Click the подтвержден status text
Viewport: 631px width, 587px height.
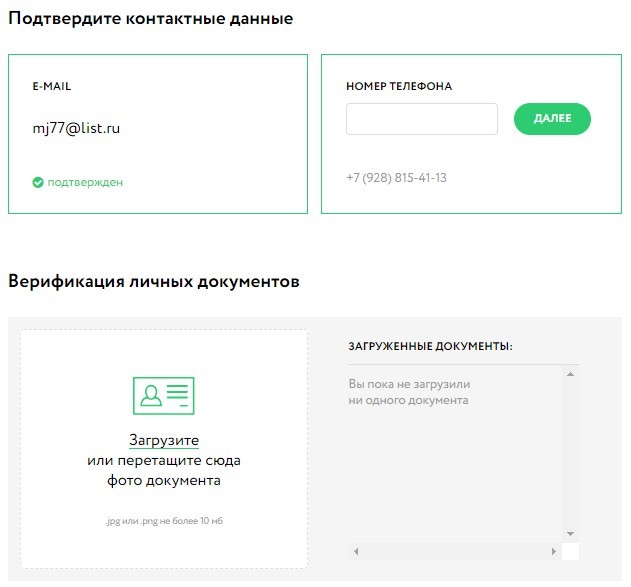[85, 183]
